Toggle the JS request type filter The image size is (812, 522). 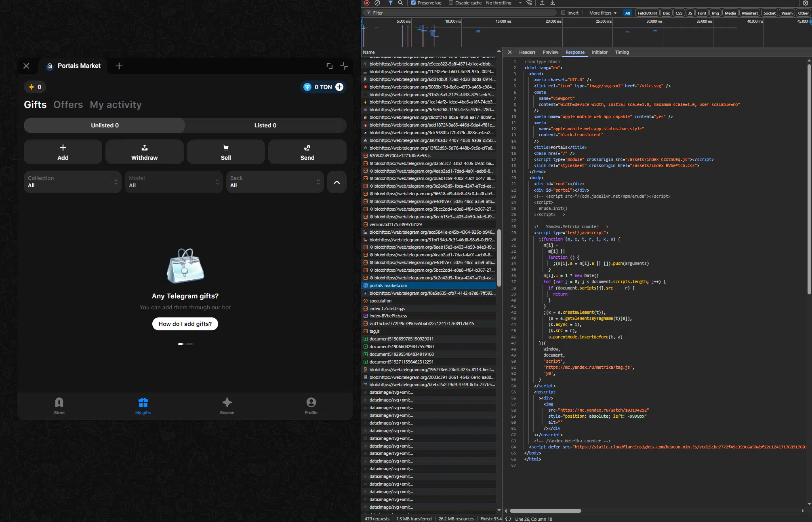(x=690, y=13)
